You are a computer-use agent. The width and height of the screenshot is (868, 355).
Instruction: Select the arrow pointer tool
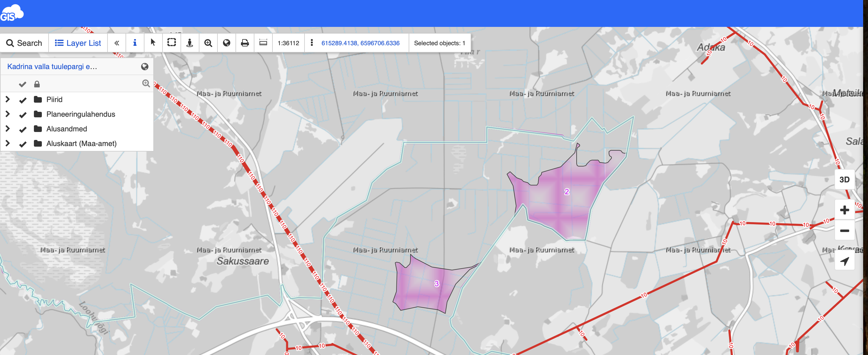tap(153, 43)
